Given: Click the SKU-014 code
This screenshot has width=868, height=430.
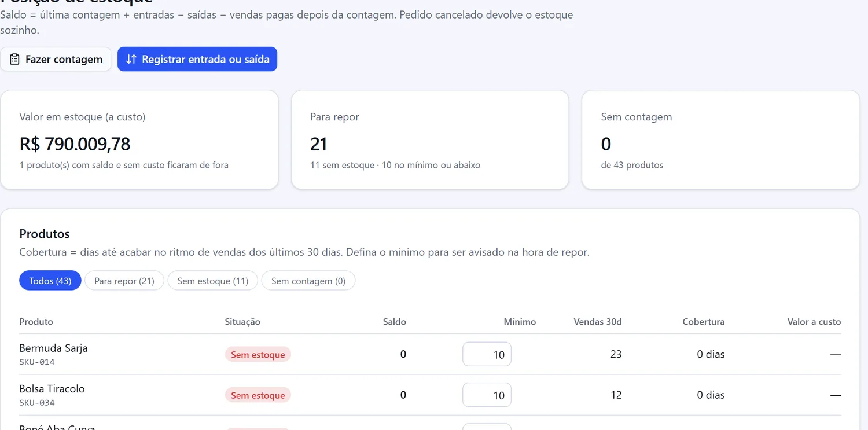Looking at the screenshot, I should pyautogui.click(x=37, y=362).
